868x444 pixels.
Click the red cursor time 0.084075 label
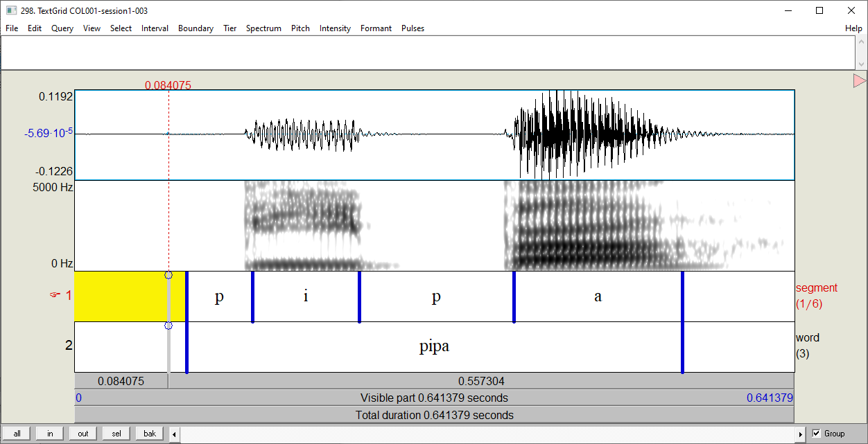point(168,85)
